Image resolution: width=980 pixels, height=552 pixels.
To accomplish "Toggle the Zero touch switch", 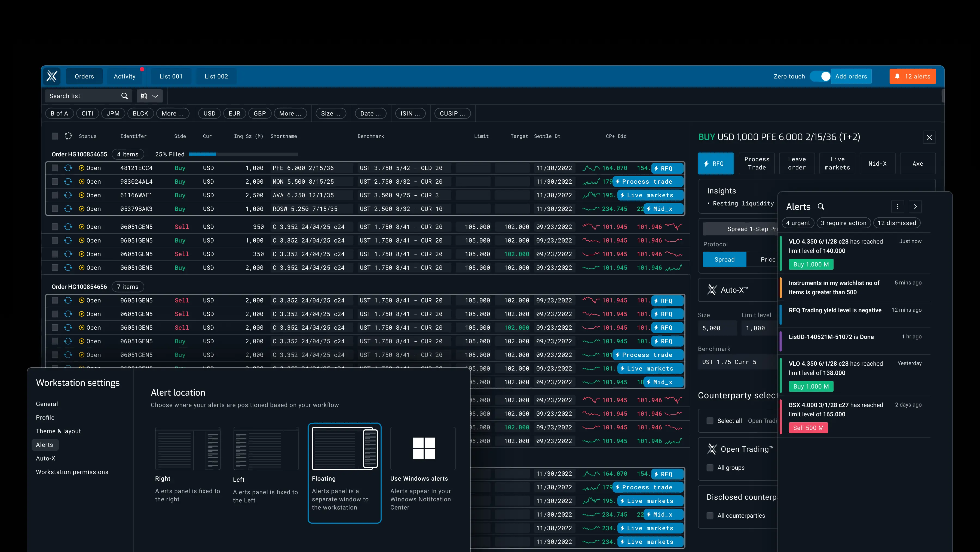I will (820, 76).
